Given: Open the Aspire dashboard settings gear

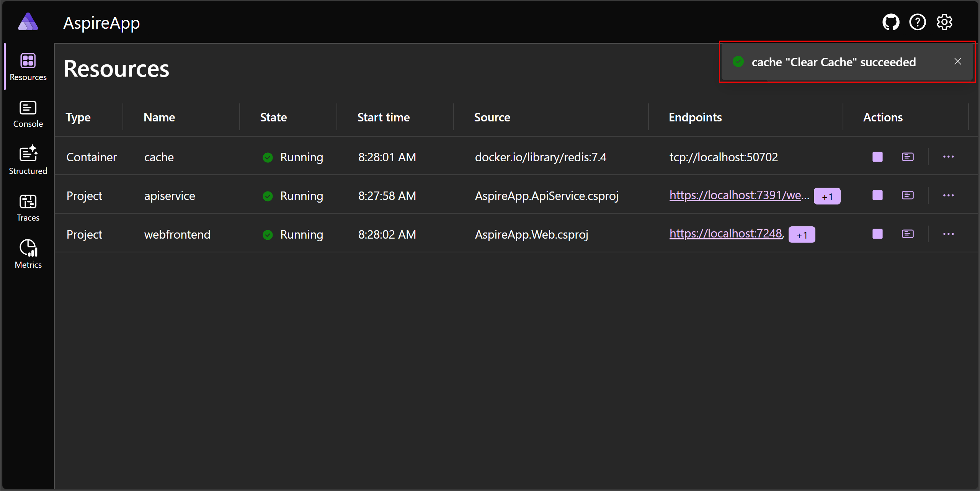Looking at the screenshot, I should tap(944, 22).
